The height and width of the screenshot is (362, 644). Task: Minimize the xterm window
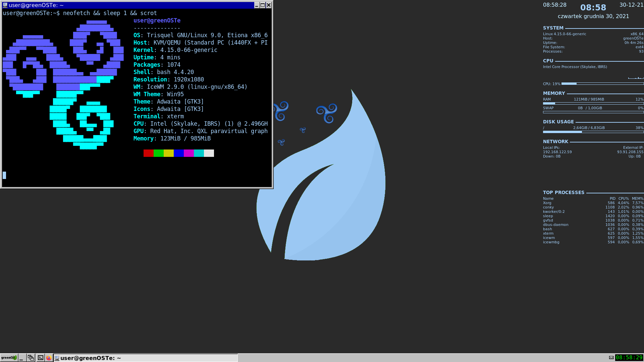257,5
